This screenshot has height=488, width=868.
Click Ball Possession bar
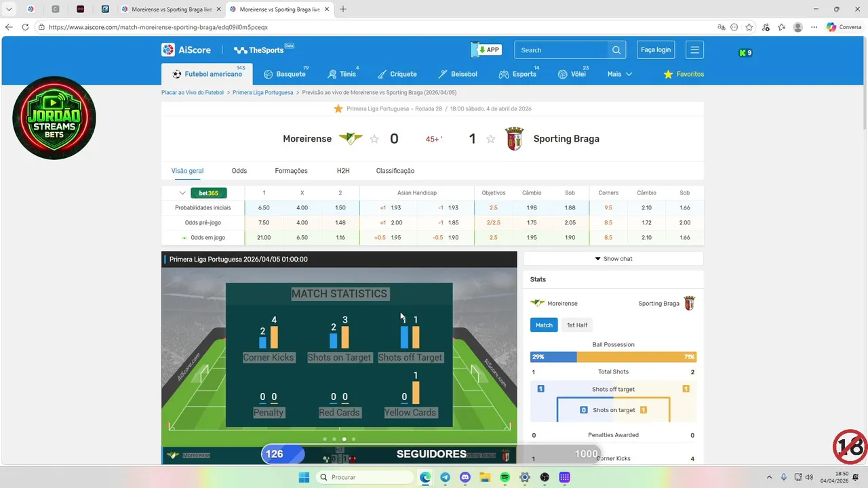[613, 357]
